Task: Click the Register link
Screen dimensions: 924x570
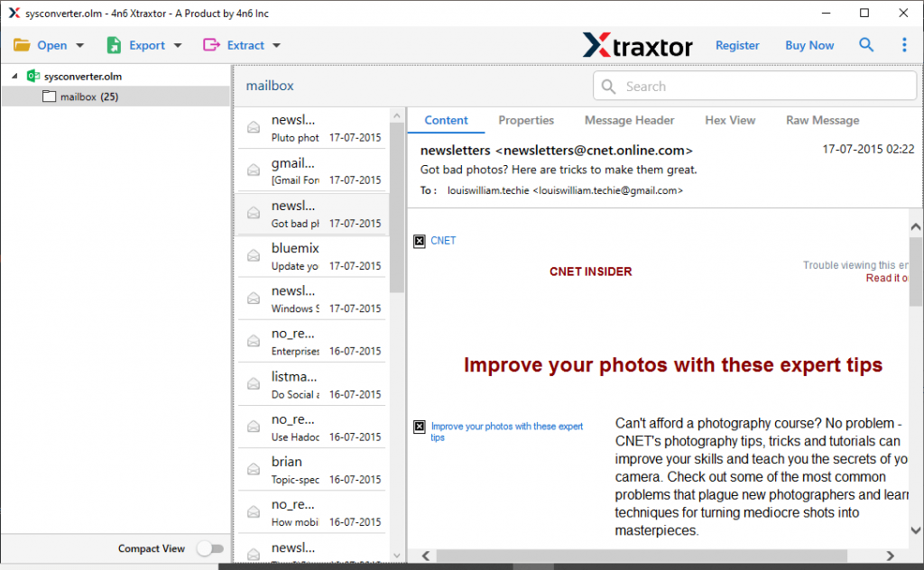Action: click(x=737, y=44)
